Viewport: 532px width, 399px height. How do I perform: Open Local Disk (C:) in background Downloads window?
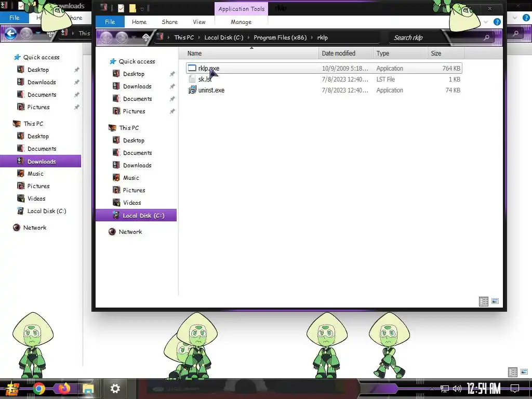click(x=46, y=211)
